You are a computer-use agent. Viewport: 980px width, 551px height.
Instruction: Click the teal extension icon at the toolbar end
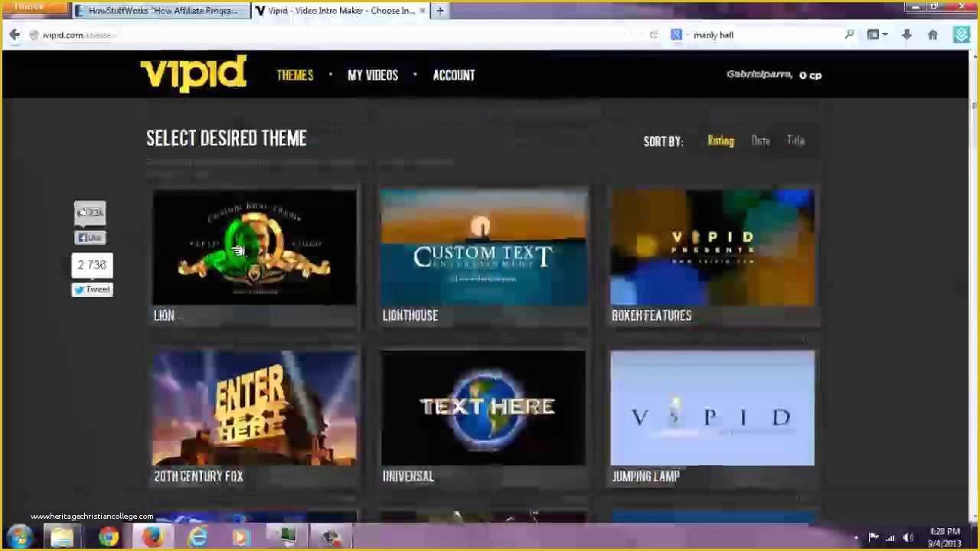click(962, 34)
